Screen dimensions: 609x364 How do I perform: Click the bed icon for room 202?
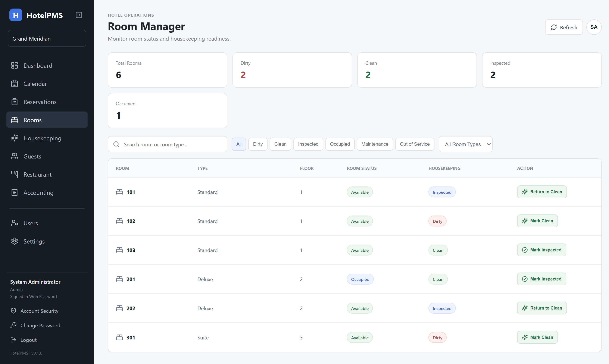119,308
